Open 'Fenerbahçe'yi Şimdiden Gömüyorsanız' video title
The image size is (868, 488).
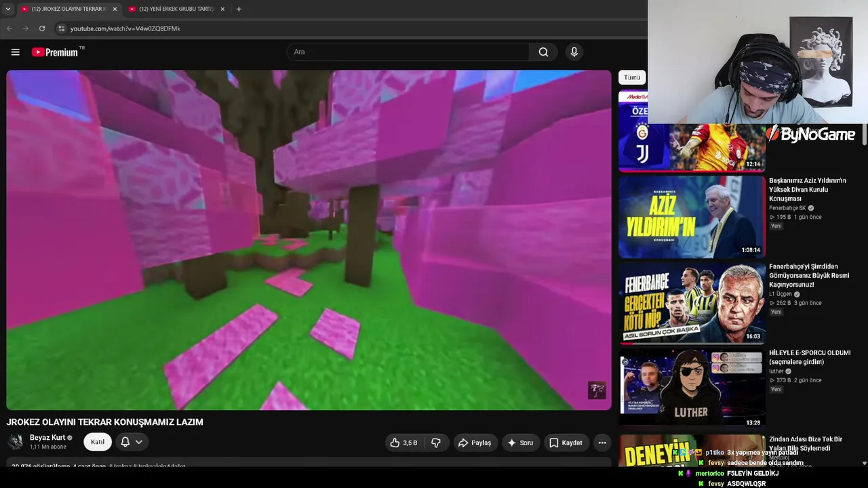[x=809, y=276]
